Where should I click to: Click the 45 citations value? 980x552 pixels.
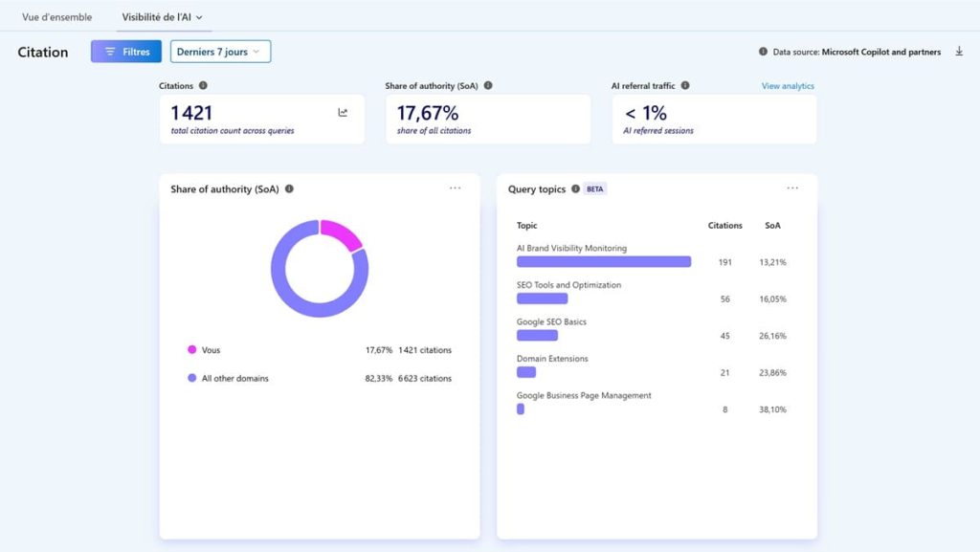pos(725,336)
